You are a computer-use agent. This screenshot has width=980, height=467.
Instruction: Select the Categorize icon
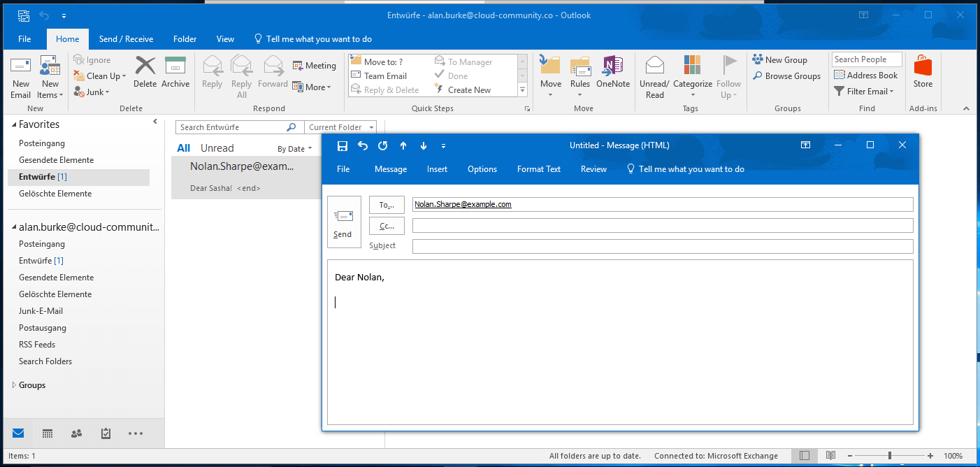[x=692, y=72]
